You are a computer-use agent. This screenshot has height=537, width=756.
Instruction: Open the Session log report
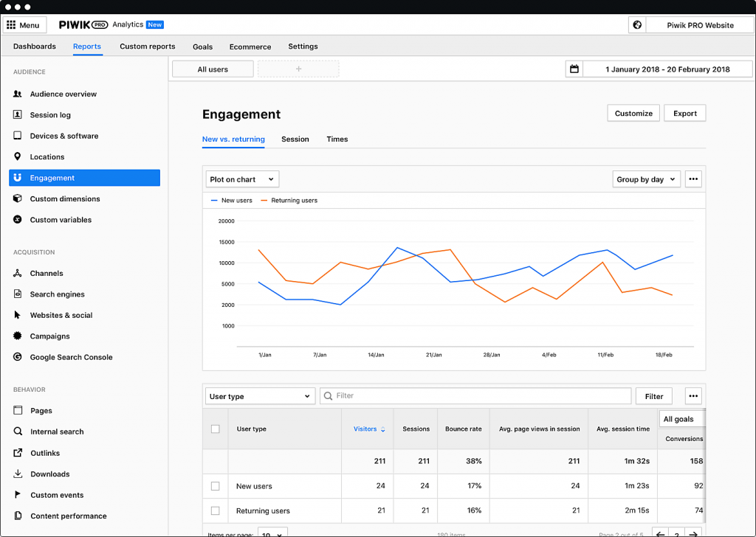point(55,114)
